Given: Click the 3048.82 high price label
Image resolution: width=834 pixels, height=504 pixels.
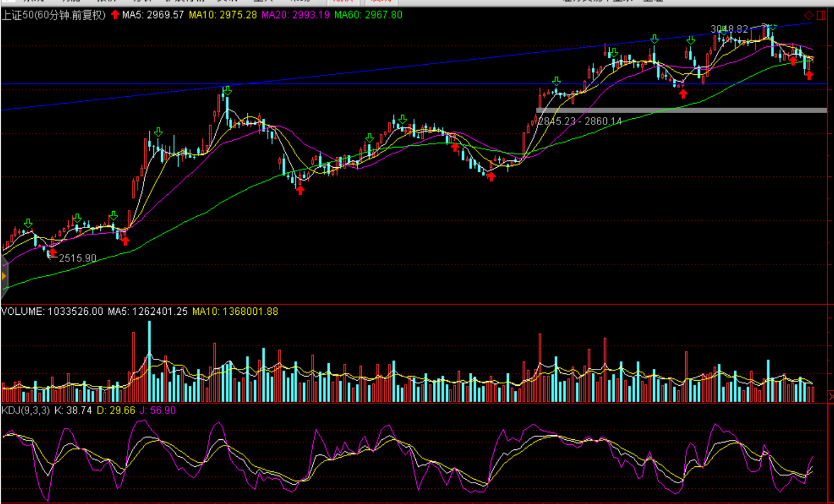Looking at the screenshot, I should coord(729,29).
